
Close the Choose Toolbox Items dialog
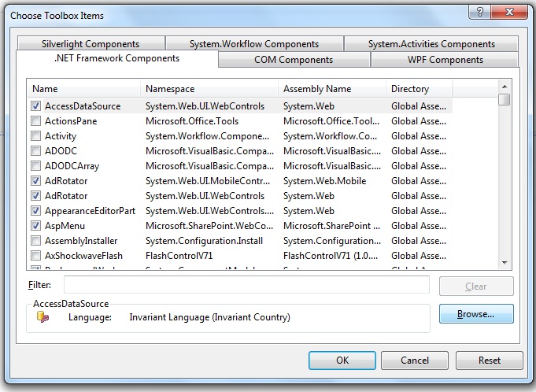tap(509, 13)
